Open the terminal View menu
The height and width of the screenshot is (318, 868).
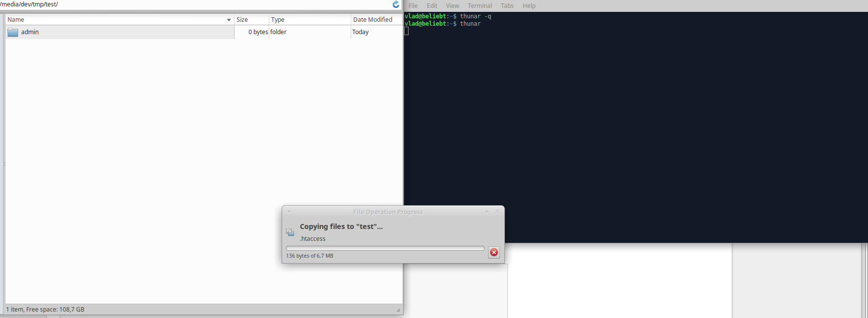point(452,6)
